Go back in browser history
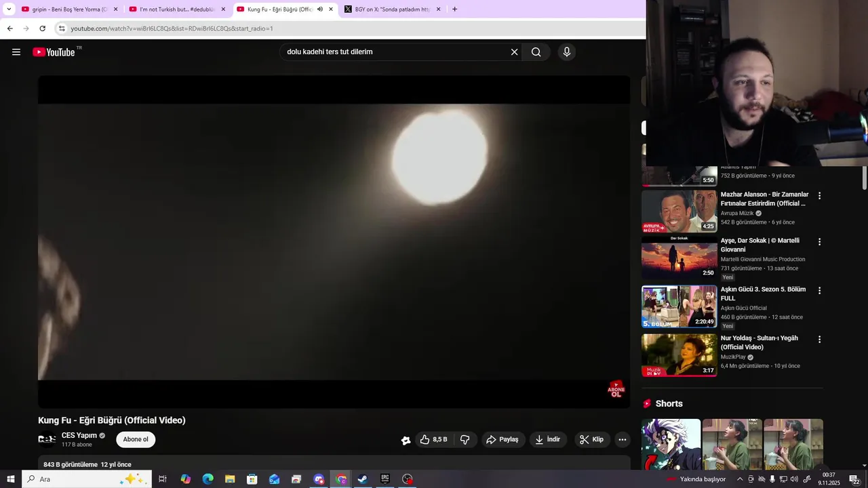 tap(9, 28)
